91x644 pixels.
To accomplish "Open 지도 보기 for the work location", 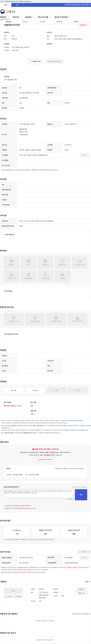I will 85,155.
